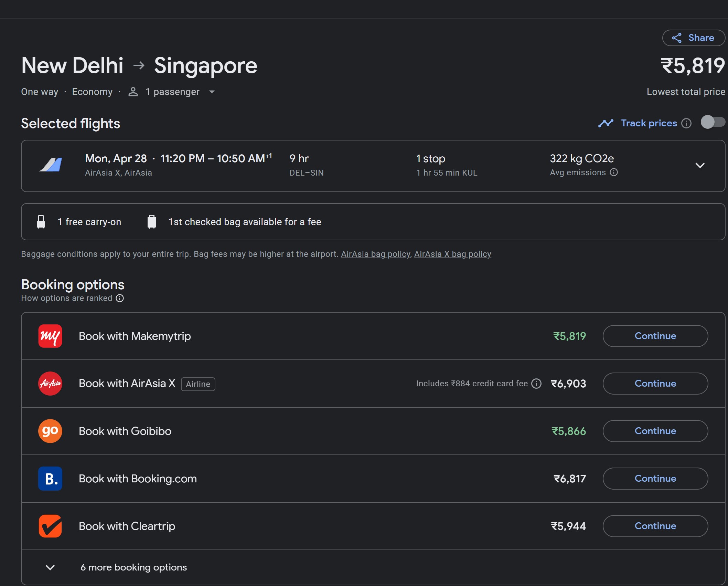728x586 pixels.
Task: Click the Airline badge next to AirAsia X
Action: click(198, 384)
